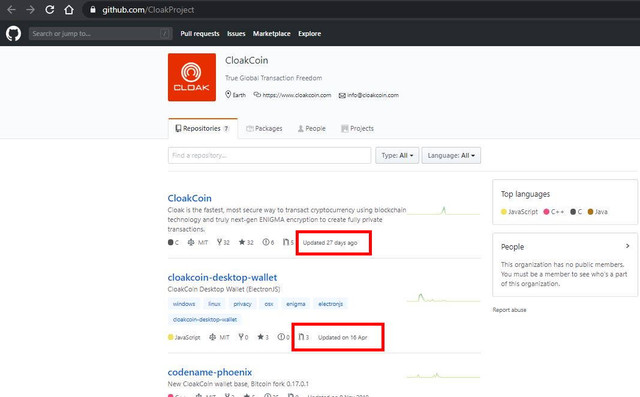The image size is (640, 397).
Task: Filter by C++ in Top languages
Action: [554, 212]
